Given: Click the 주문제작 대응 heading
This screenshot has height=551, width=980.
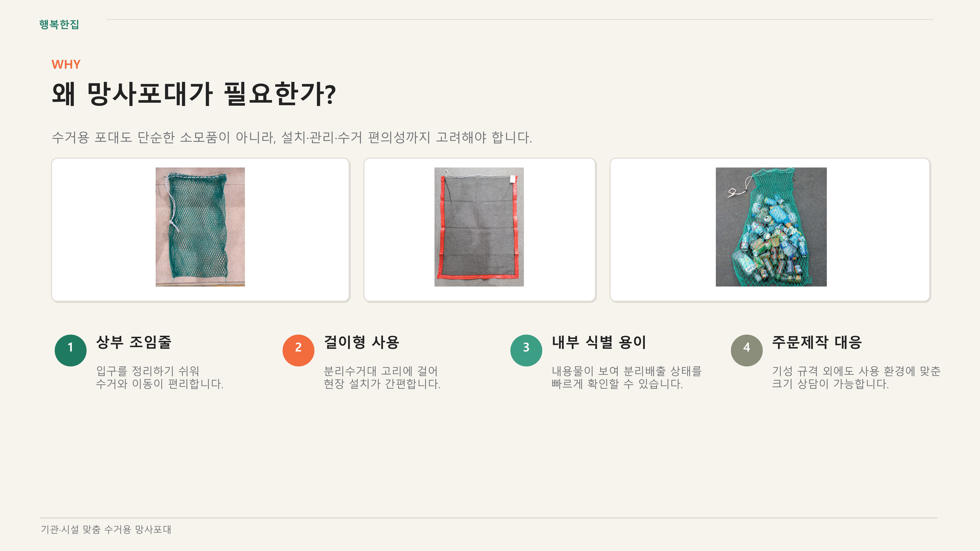Looking at the screenshot, I should (816, 342).
